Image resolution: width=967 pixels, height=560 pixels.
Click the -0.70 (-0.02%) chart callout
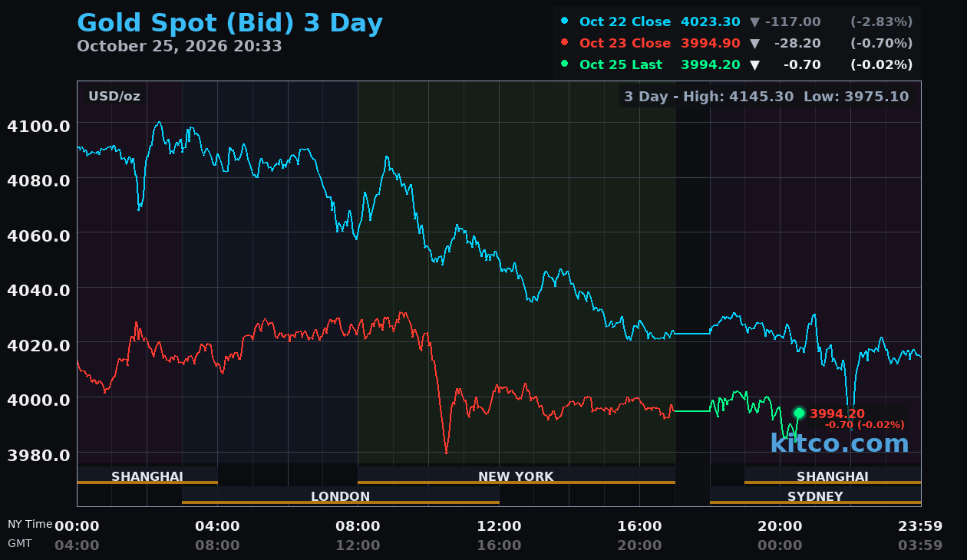pyautogui.click(x=865, y=425)
